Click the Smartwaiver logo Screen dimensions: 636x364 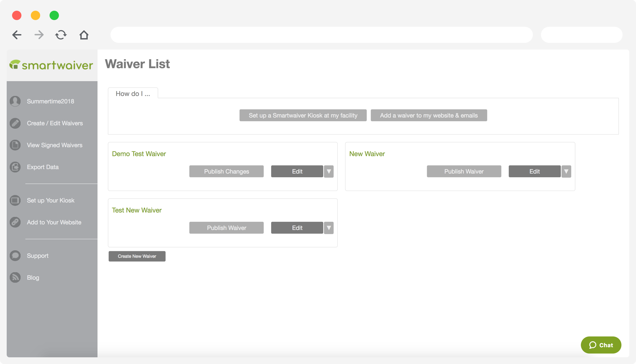point(51,65)
